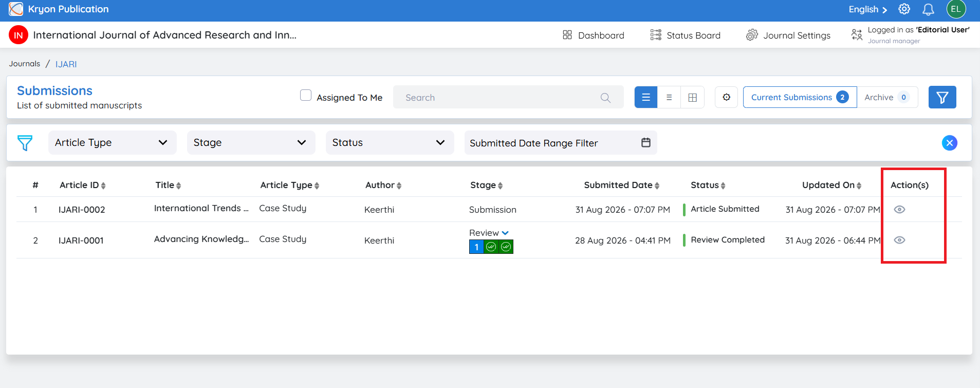Click the search magnifier icon

605,98
